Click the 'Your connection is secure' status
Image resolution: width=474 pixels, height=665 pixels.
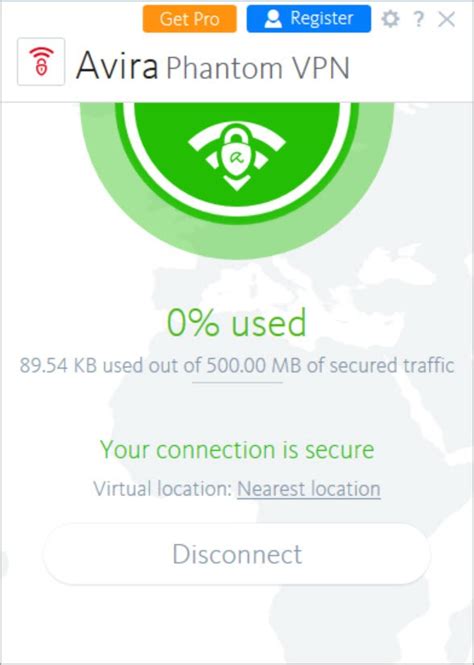click(237, 450)
